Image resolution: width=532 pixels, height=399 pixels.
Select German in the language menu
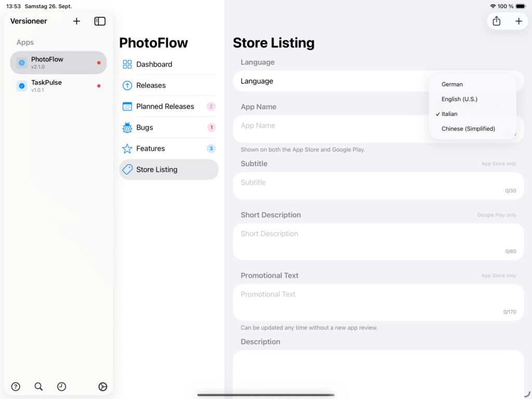[473, 84]
